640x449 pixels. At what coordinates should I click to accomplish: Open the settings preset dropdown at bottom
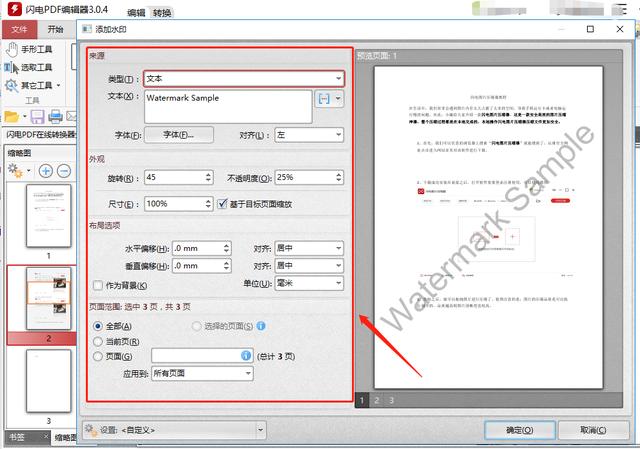tap(260, 430)
